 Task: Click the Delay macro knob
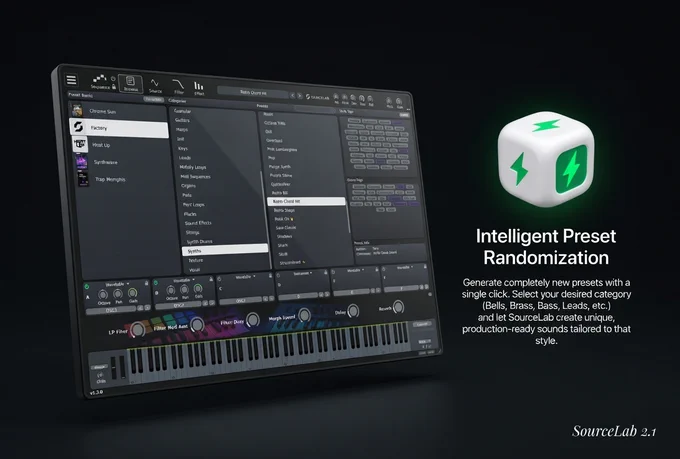[x=353, y=311]
